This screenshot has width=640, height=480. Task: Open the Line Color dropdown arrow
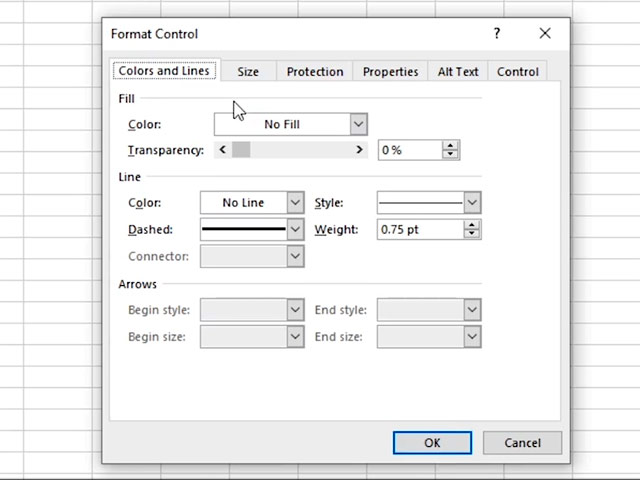[295, 202]
